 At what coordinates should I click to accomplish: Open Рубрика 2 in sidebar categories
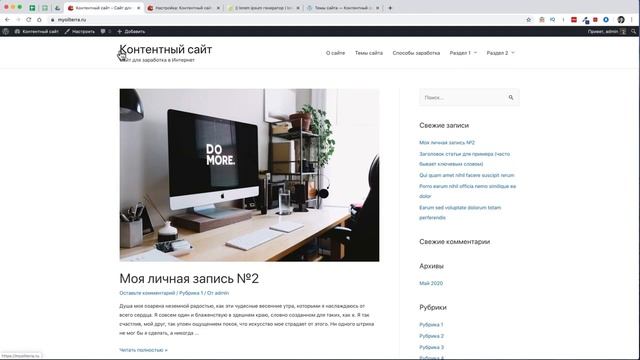(x=431, y=336)
